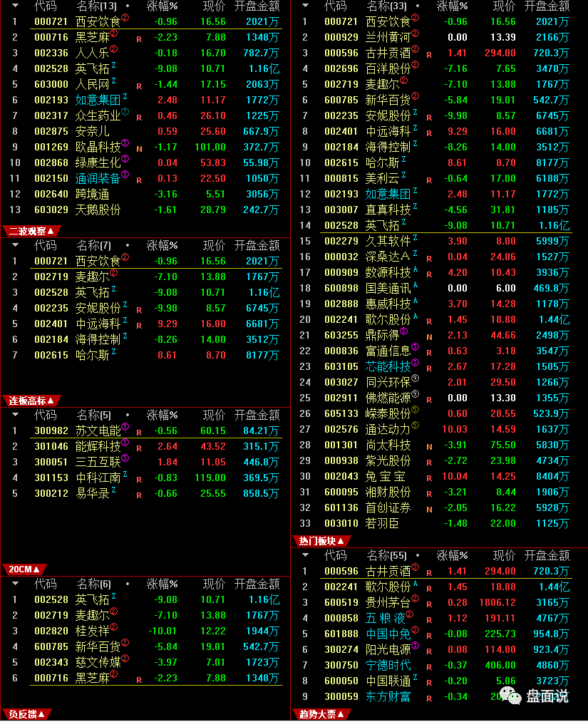Select stock 300051 三五互联

pos(145,462)
